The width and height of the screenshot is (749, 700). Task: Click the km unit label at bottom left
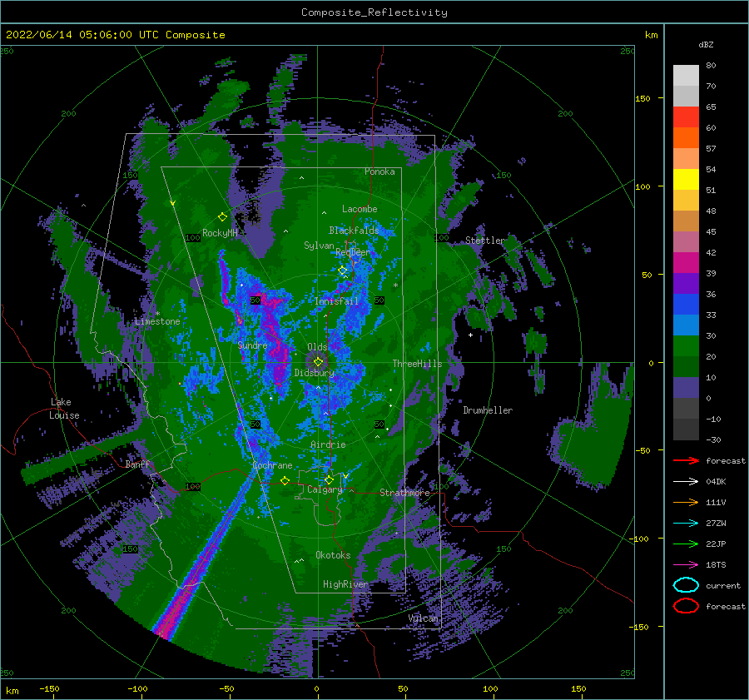[12, 691]
